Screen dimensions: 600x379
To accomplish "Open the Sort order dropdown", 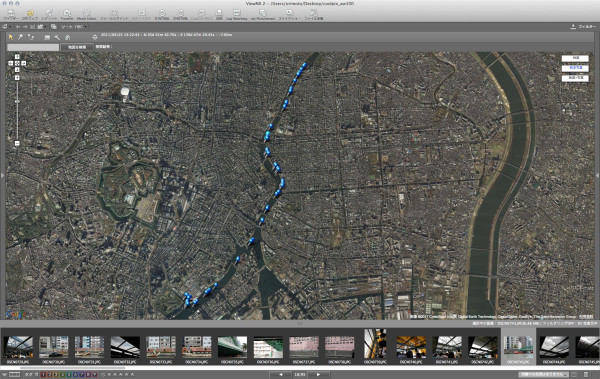I will [74, 27].
